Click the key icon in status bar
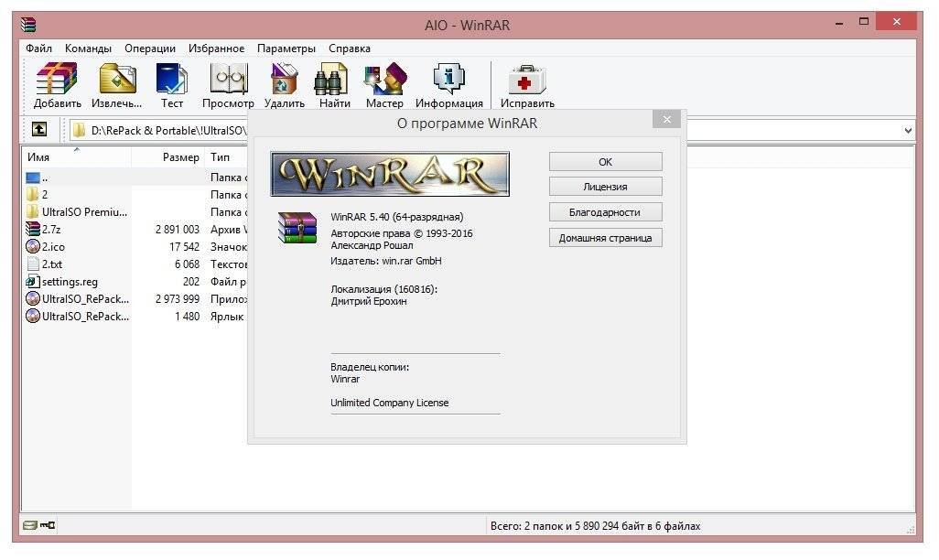Image resolution: width=939 pixels, height=560 pixels. [x=48, y=525]
